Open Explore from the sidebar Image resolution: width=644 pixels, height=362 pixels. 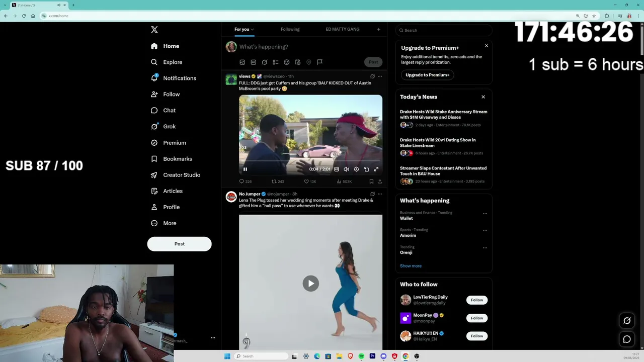click(167, 62)
